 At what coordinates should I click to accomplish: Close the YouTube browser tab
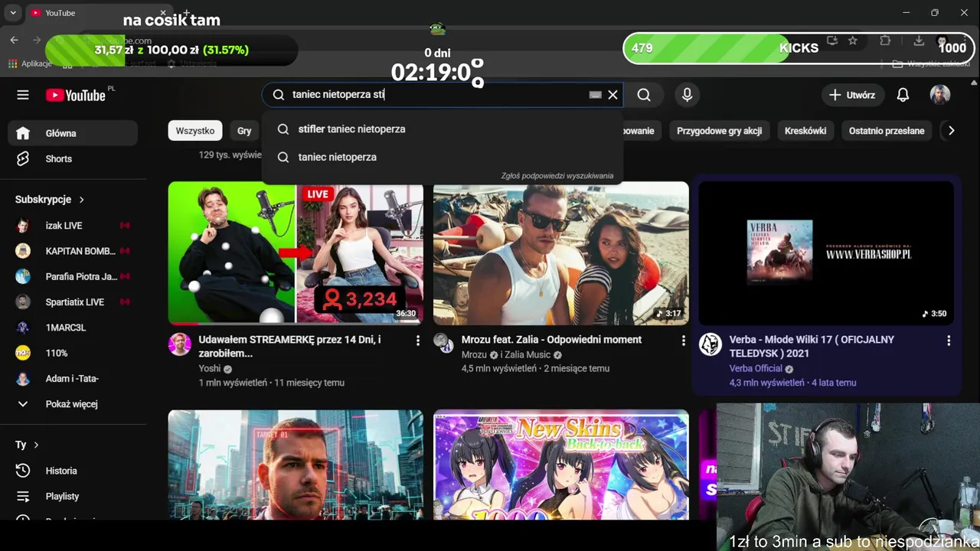(x=162, y=13)
